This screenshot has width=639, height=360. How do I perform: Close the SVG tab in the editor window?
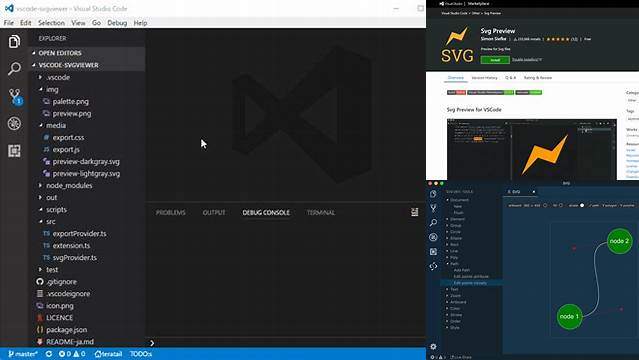533,192
